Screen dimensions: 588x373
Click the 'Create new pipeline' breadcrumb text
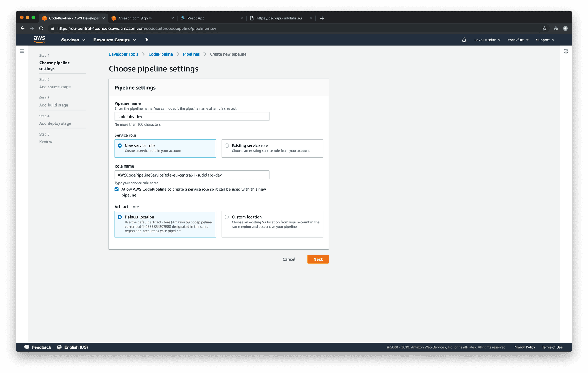(x=228, y=54)
